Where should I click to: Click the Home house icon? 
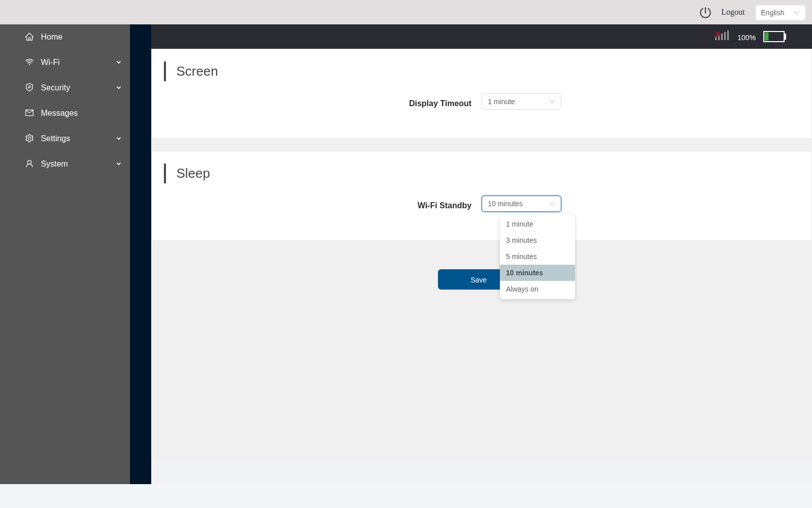(29, 37)
